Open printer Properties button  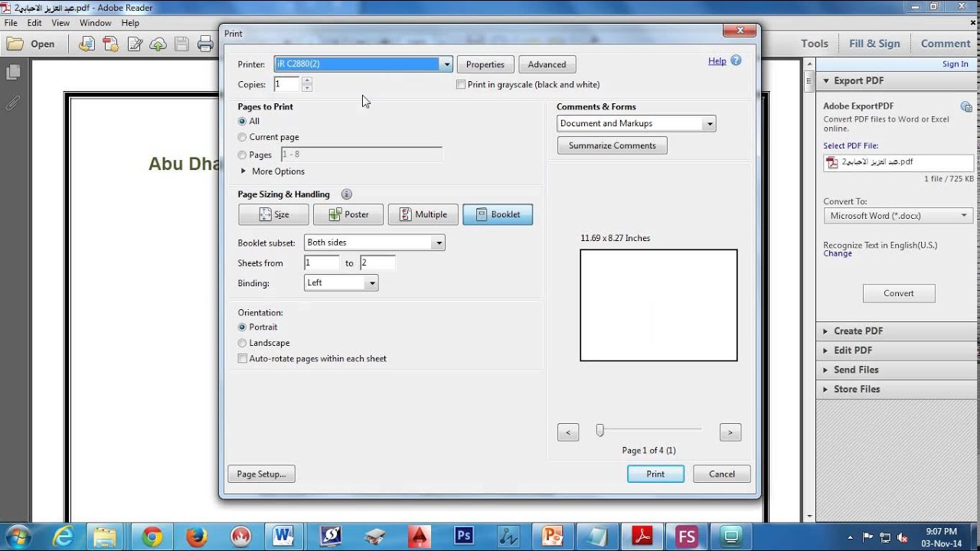pyautogui.click(x=485, y=64)
